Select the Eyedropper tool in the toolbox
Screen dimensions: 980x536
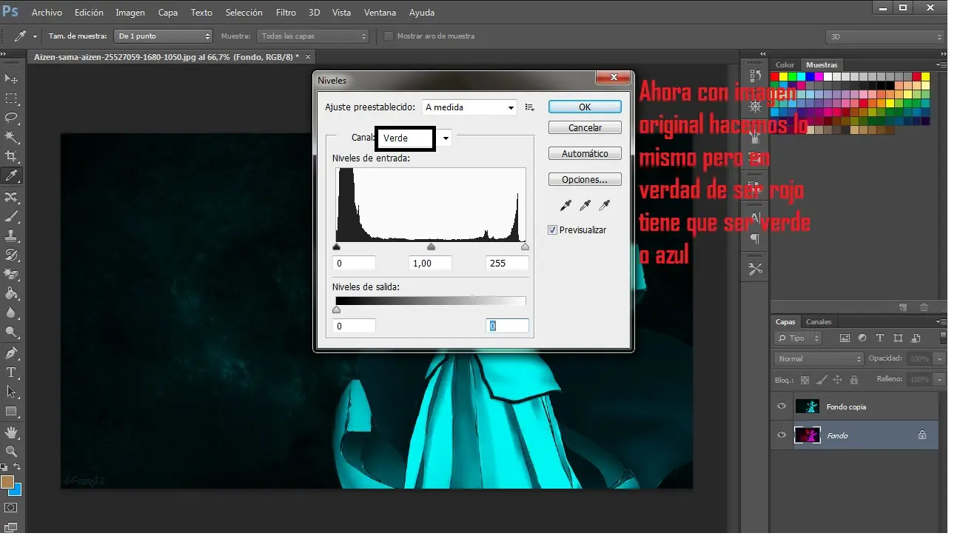click(x=12, y=176)
